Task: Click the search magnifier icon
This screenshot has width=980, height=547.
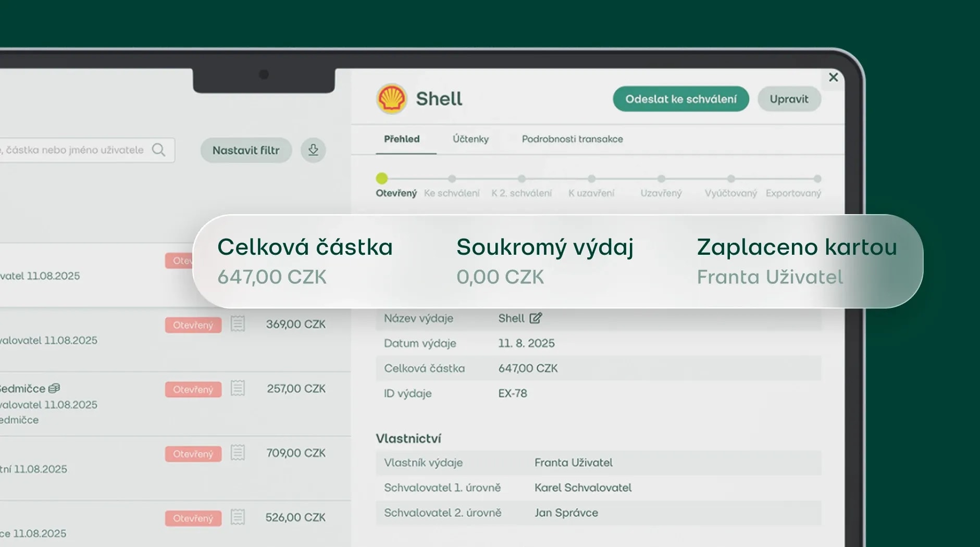Action: point(159,150)
